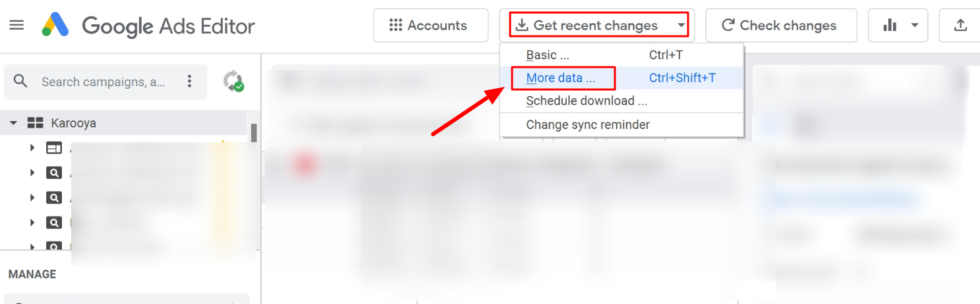Open the statistics bar chart icon

pos(890,26)
